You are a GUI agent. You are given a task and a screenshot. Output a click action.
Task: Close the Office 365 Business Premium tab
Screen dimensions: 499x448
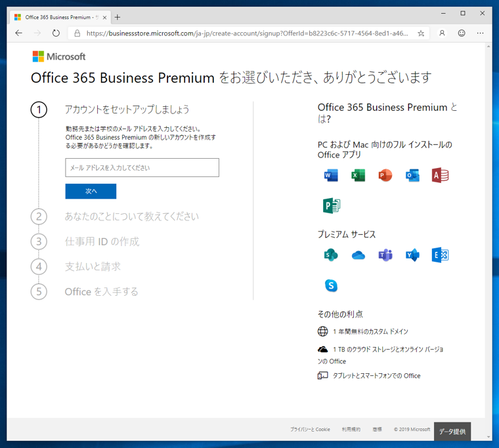pos(104,18)
